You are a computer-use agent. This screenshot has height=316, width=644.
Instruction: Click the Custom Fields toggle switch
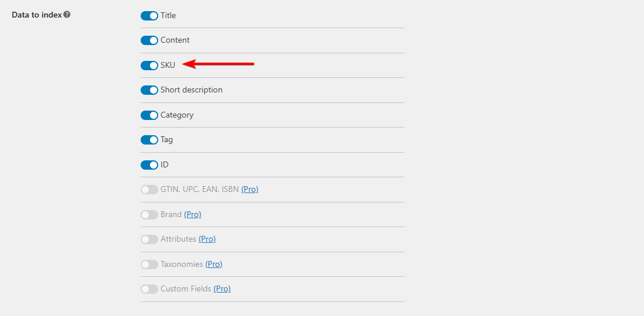pyautogui.click(x=149, y=289)
